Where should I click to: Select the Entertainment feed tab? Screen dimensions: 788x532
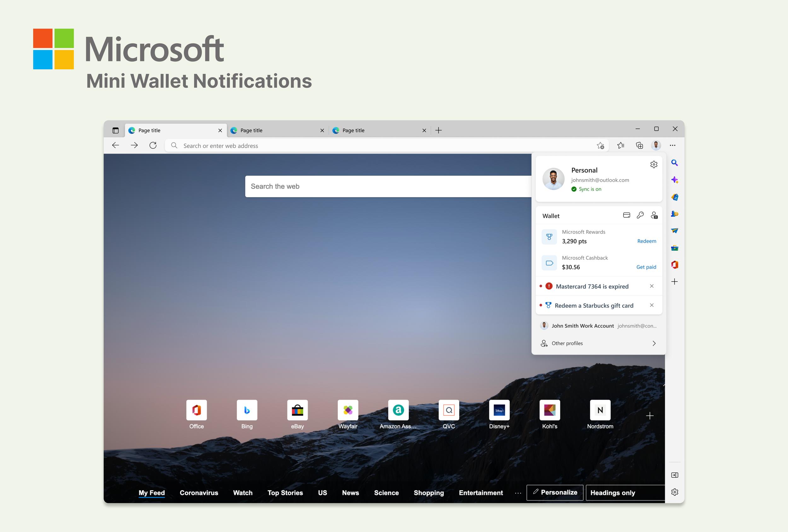481,493
